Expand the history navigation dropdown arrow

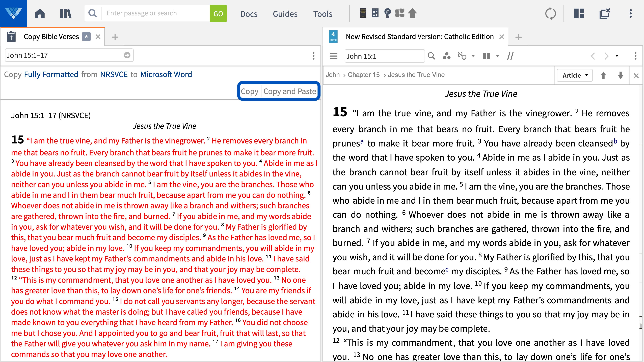[x=617, y=56]
